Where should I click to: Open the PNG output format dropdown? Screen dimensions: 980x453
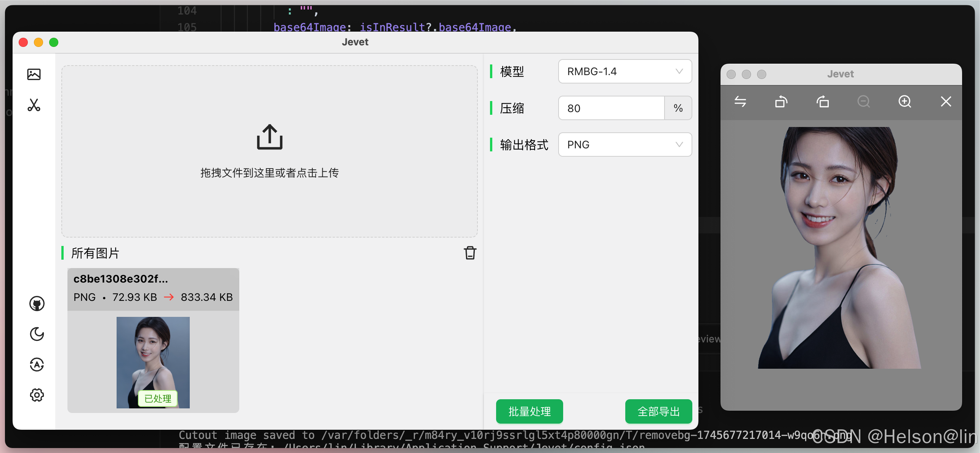pos(625,145)
